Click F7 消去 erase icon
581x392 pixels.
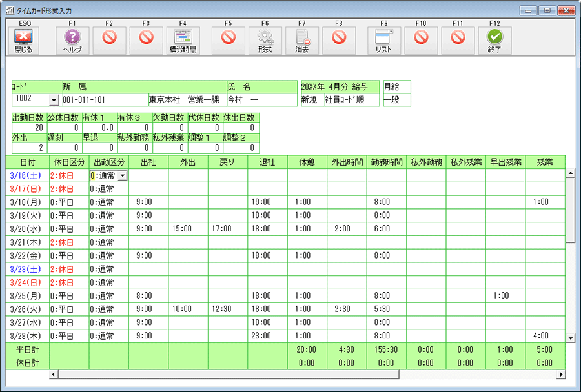[302, 41]
